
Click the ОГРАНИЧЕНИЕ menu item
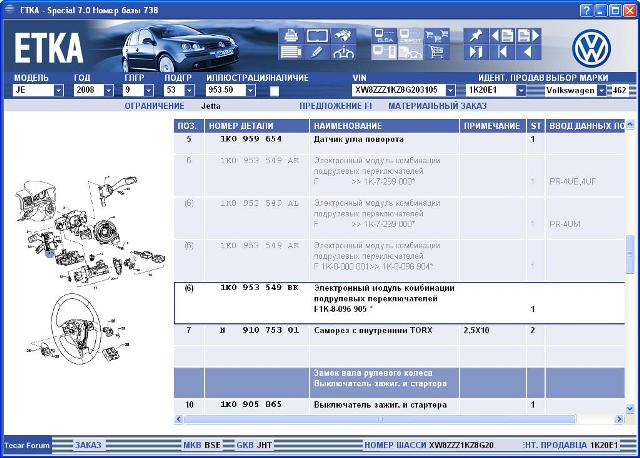154,106
